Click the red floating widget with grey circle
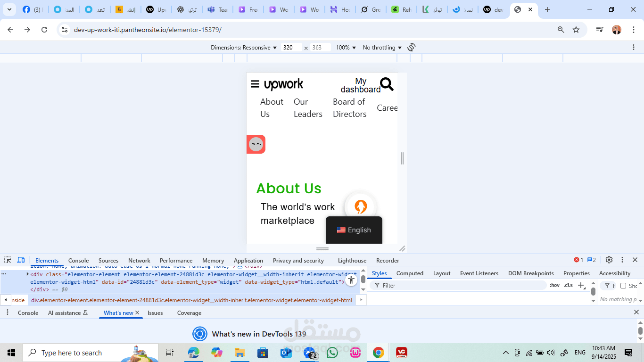The image size is (644, 362). (x=256, y=144)
